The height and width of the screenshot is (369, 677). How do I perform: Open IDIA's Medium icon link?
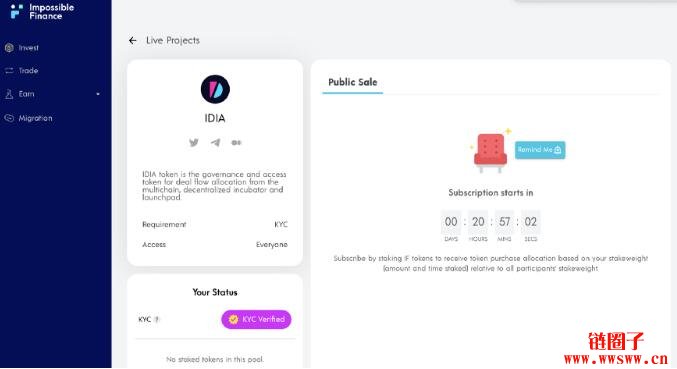pos(236,142)
